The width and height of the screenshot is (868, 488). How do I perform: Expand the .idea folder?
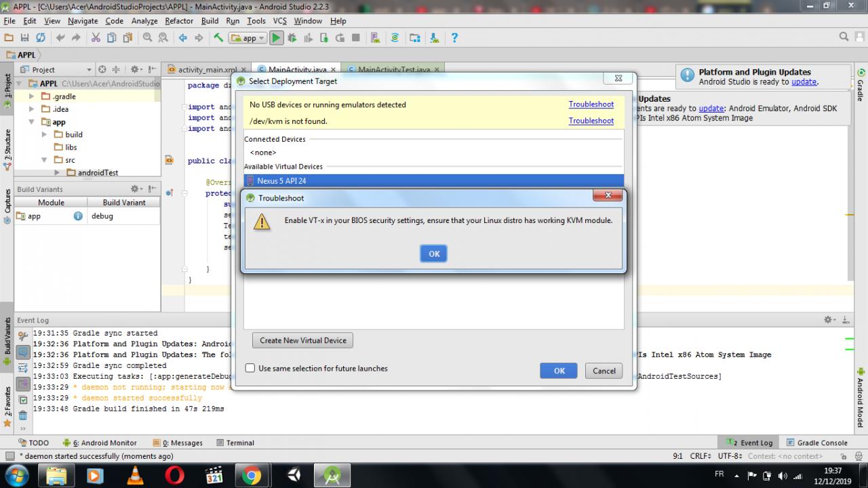(x=32, y=109)
